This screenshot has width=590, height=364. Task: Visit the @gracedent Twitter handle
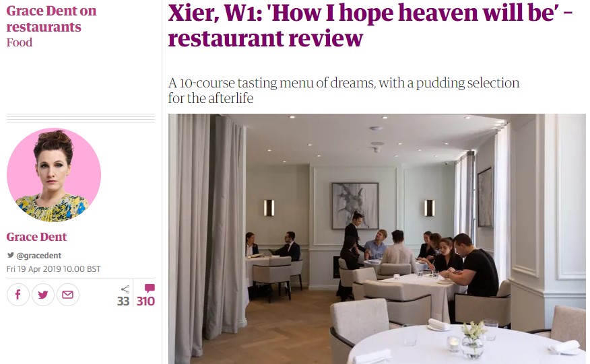39,255
